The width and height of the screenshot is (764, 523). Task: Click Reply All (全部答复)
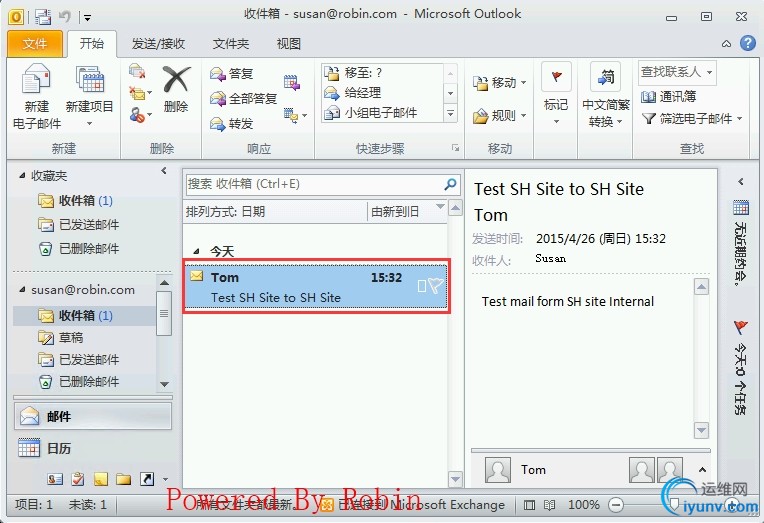[x=244, y=99]
